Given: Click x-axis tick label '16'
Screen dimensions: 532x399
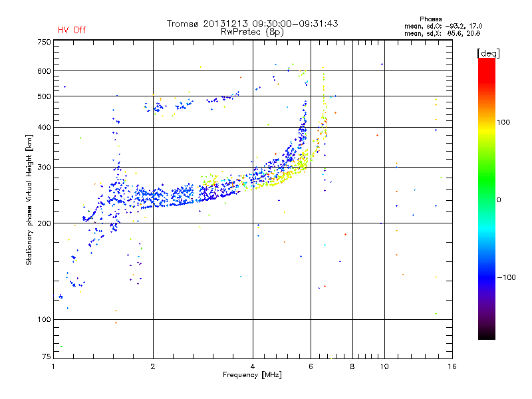Looking at the screenshot, I should 452,366.
